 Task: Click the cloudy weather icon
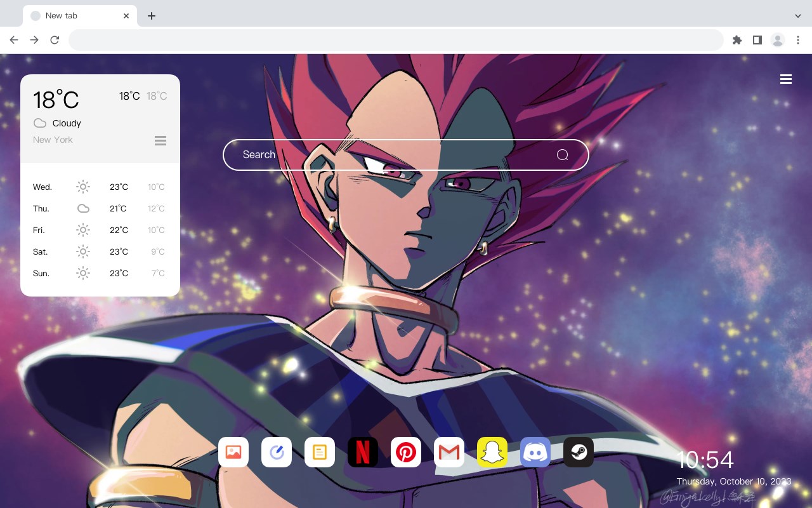click(40, 123)
